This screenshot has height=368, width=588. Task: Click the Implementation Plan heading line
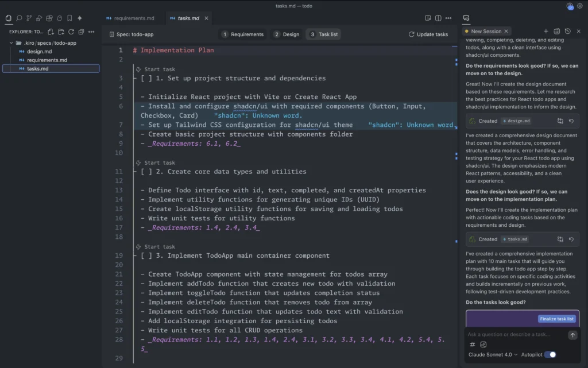point(173,50)
